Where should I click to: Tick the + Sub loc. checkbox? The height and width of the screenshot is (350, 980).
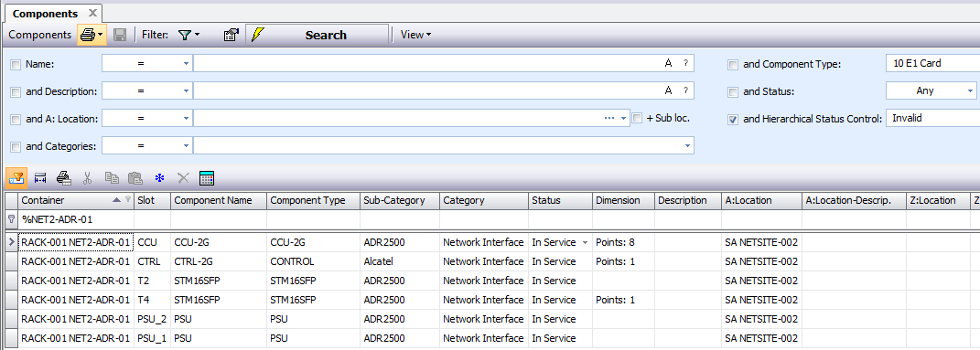coord(637,117)
